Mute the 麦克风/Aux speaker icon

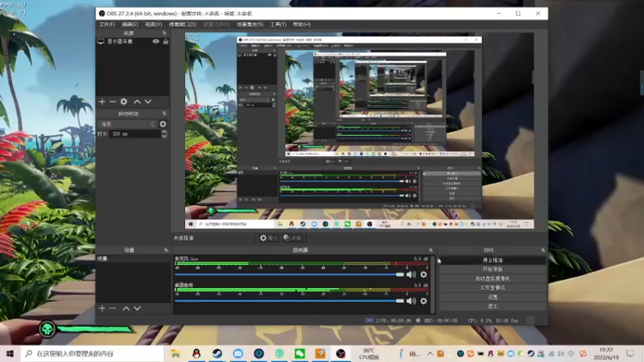click(411, 274)
